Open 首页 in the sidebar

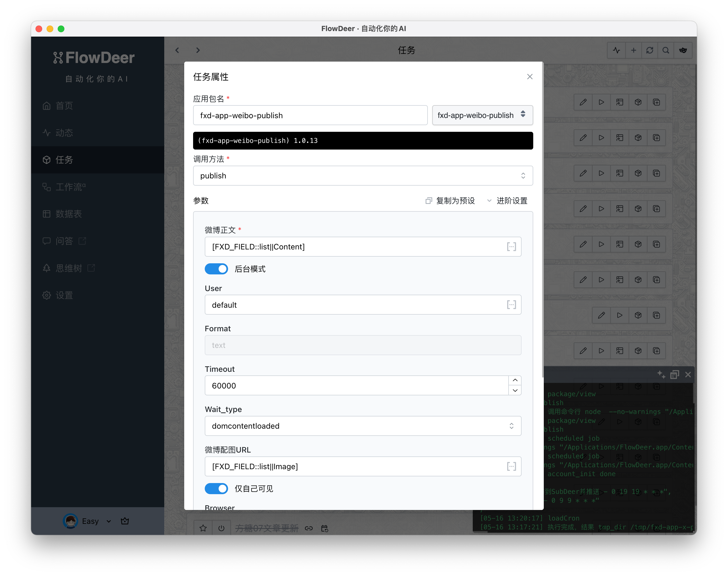pos(64,105)
